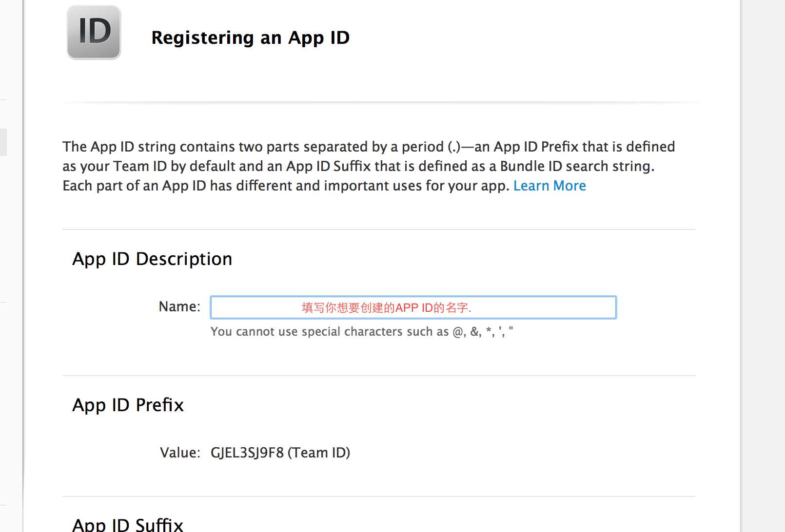Screen dimensions: 785x532
Task: Click "Bundle ID search string" in the intro
Action: pos(577,166)
